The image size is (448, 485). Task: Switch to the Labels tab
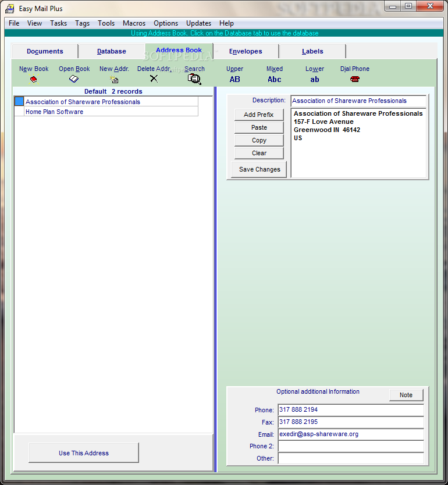click(312, 51)
